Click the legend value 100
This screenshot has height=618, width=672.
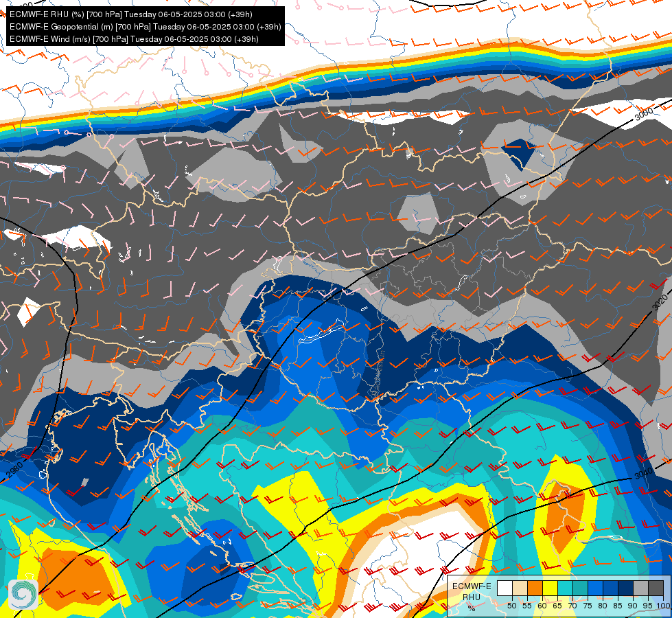664,606
